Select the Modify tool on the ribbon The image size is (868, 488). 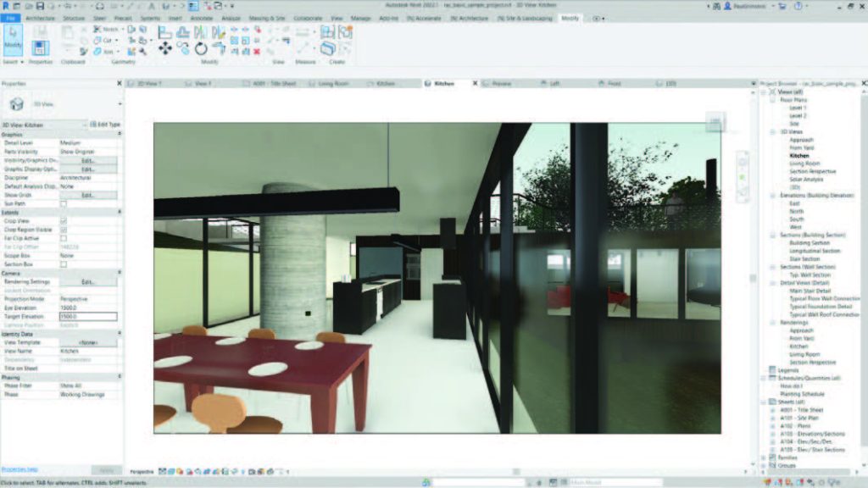[x=13, y=39]
